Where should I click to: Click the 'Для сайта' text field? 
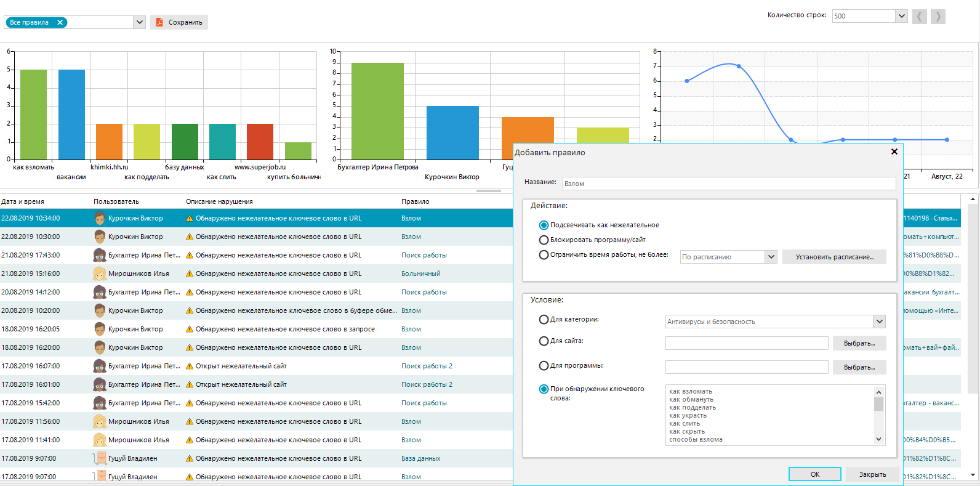tap(747, 343)
